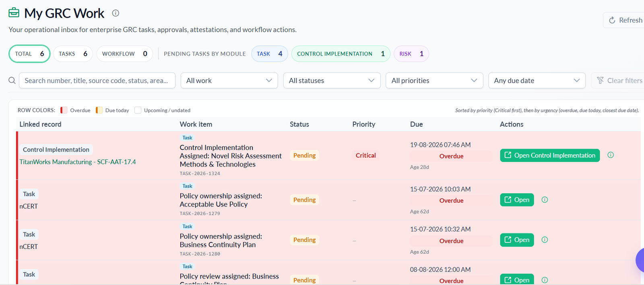
Task: Click the info icon beside My GRC Work title
Action: 116,13
